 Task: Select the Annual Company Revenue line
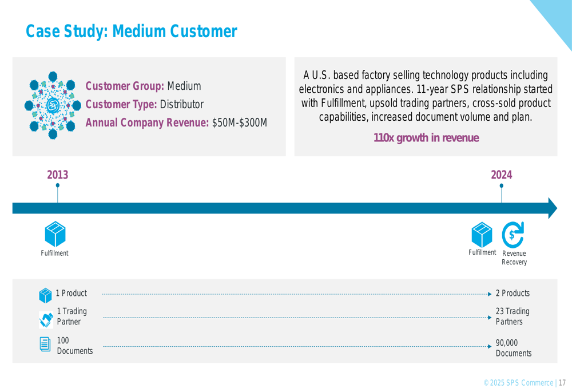coord(176,122)
